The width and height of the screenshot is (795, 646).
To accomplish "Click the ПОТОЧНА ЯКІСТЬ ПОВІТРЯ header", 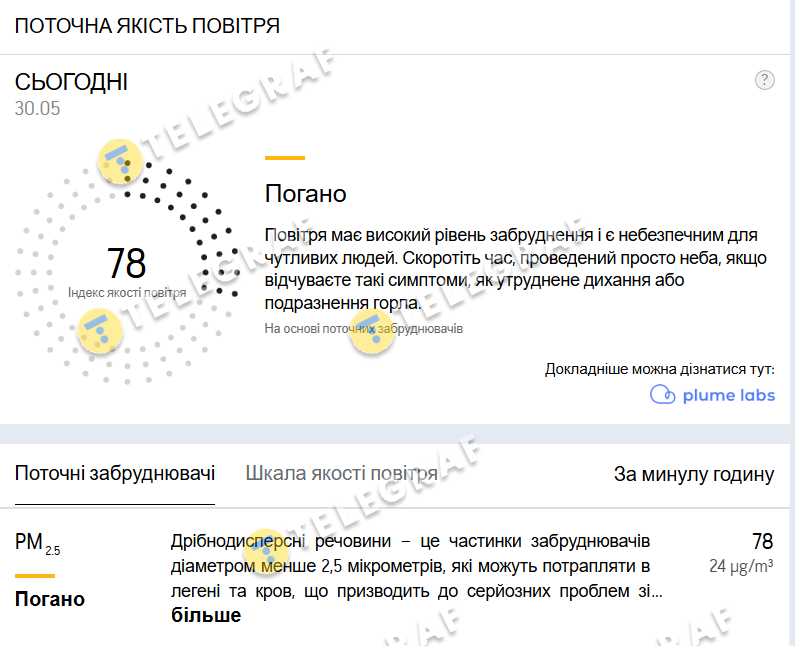I will [147, 26].
